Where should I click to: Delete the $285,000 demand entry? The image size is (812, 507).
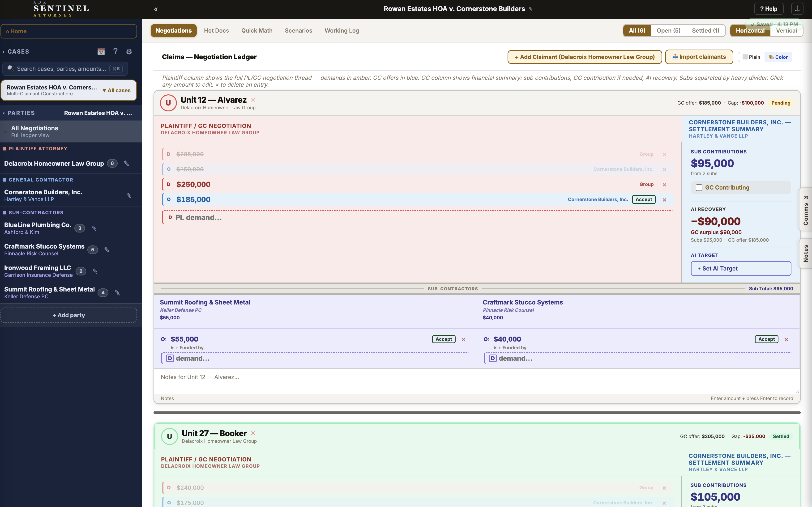pos(664,155)
